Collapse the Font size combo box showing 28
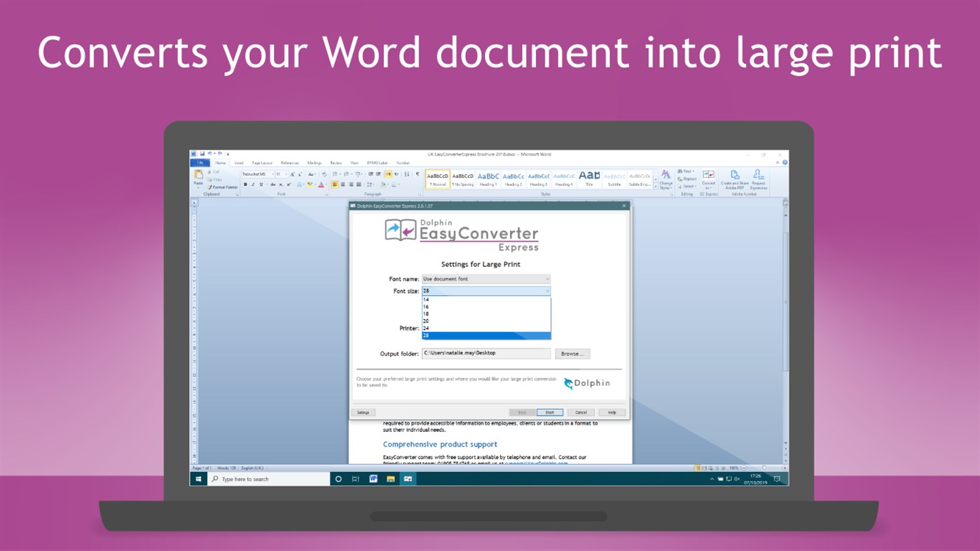This screenshot has width=980, height=551. tap(547, 291)
